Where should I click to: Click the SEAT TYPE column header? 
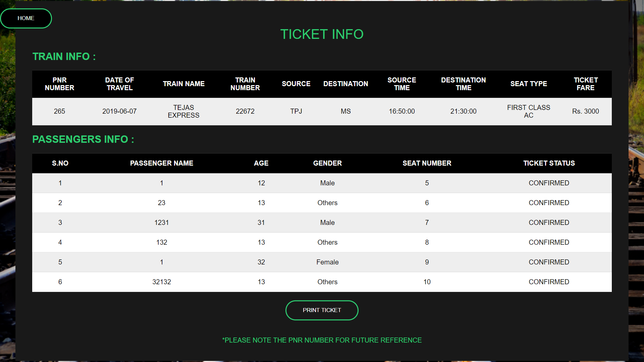pos(529,84)
